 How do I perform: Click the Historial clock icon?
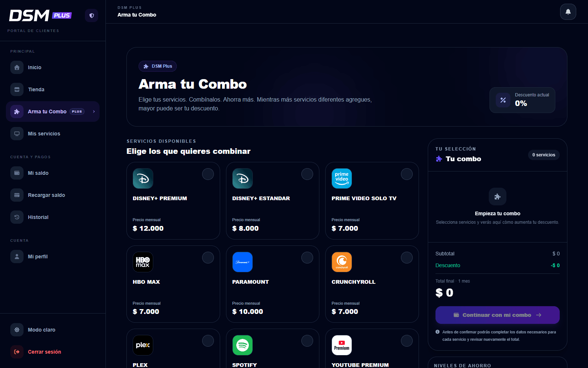coord(17,217)
